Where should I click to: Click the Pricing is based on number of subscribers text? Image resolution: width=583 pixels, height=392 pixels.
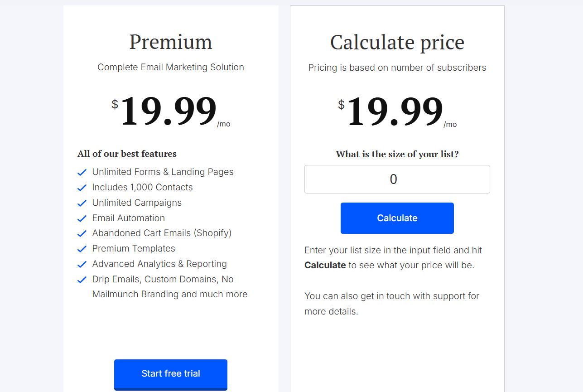click(397, 68)
